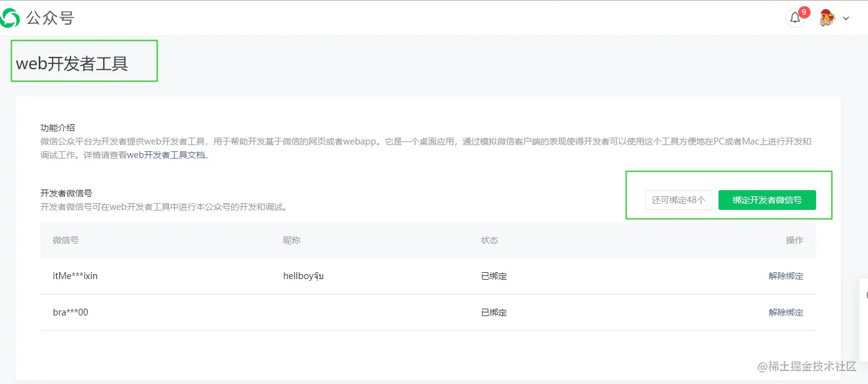Expand the account menu chevron beside the avatar
Image resolution: width=868 pixels, height=384 pixels.
pyautogui.click(x=845, y=19)
